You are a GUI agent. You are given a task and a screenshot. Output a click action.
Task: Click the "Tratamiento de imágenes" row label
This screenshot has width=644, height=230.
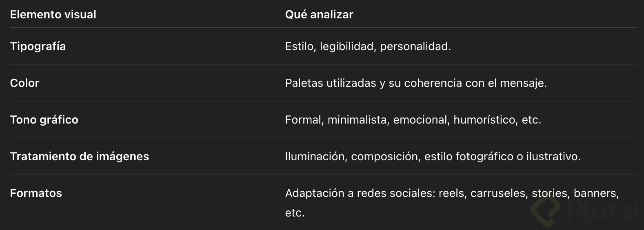(x=79, y=157)
